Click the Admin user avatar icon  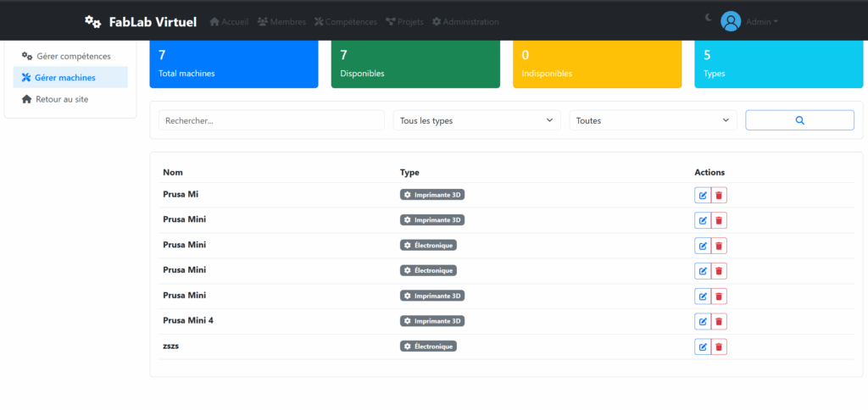coord(731,21)
